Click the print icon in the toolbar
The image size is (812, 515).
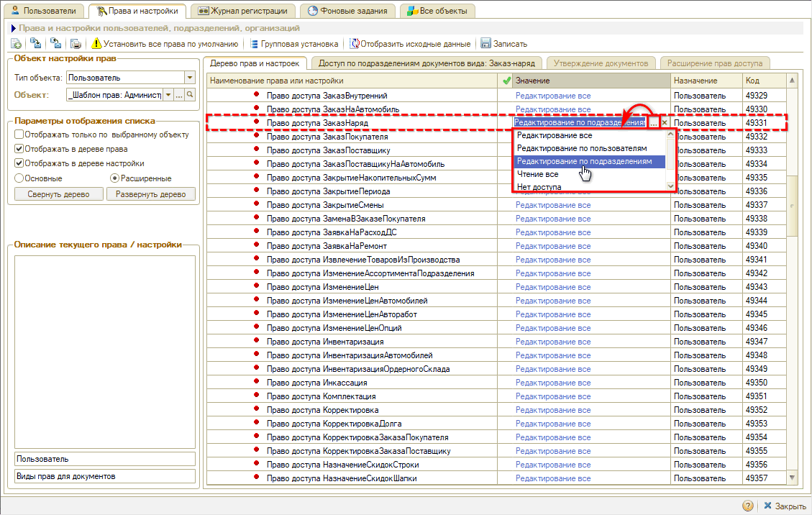[76, 44]
